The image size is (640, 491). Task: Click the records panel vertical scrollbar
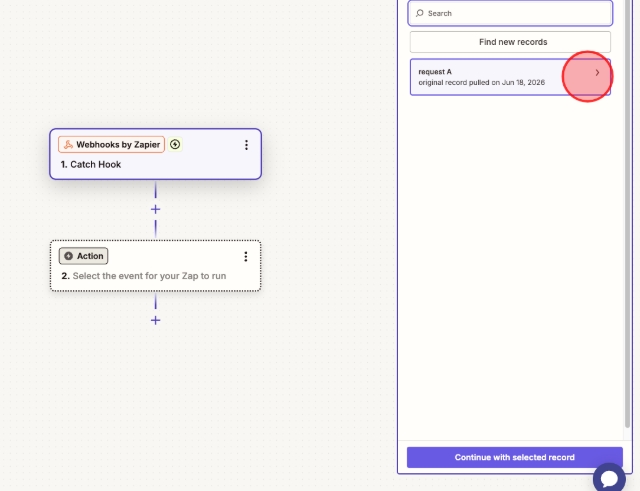[627, 214]
